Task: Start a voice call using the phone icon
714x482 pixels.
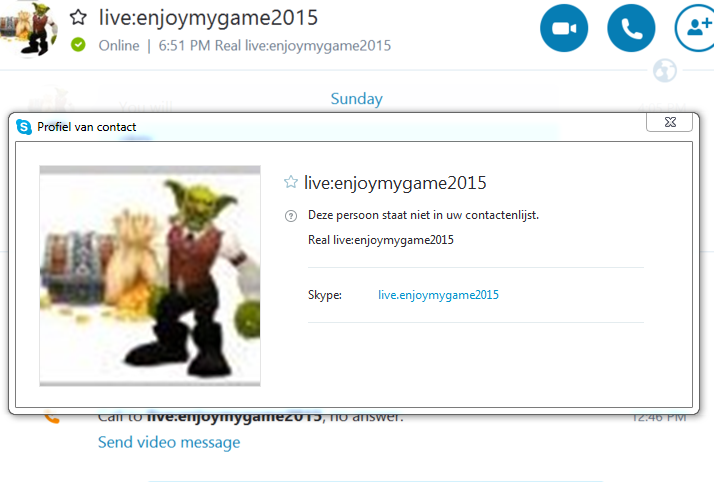Action: click(x=631, y=28)
